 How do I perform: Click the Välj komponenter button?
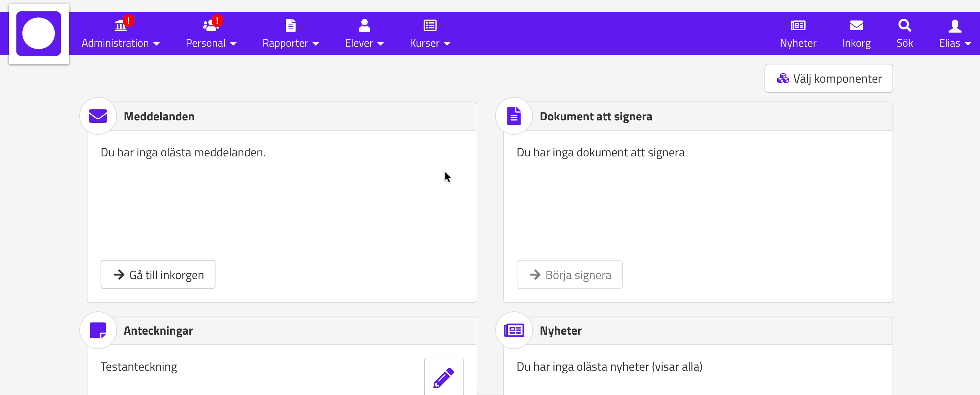coord(829,79)
